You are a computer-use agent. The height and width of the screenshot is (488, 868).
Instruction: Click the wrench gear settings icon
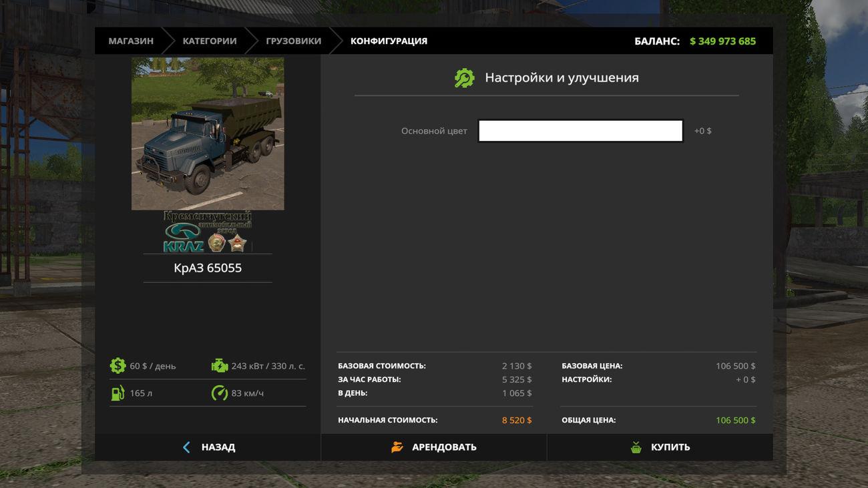(464, 78)
